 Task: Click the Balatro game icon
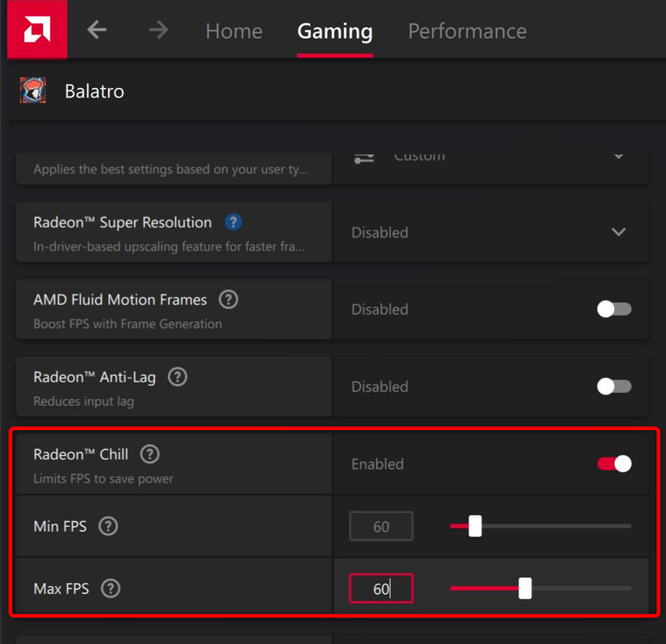click(33, 90)
